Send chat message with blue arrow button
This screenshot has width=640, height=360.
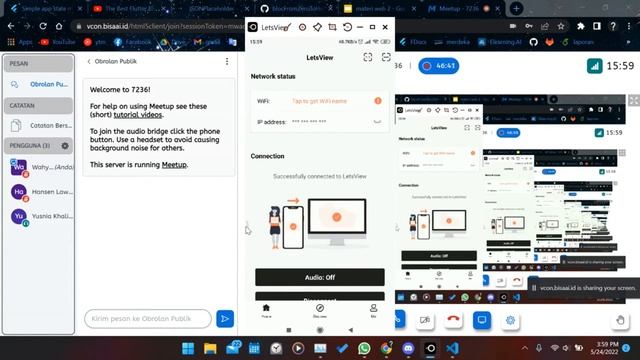[x=225, y=319]
